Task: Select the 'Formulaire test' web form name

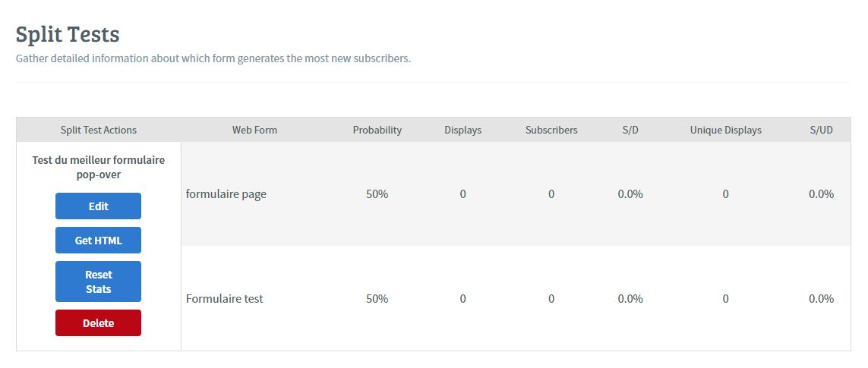Action: (224, 298)
